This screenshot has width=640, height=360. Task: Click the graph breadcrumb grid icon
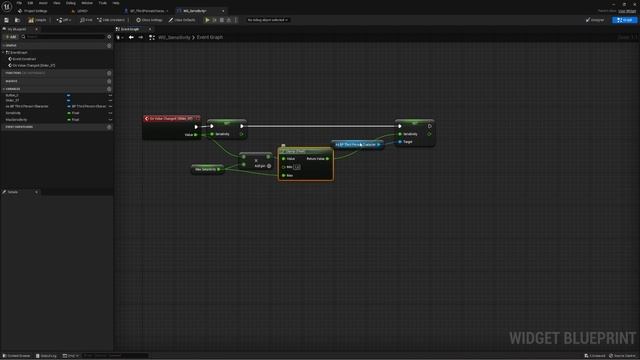click(152, 37)
